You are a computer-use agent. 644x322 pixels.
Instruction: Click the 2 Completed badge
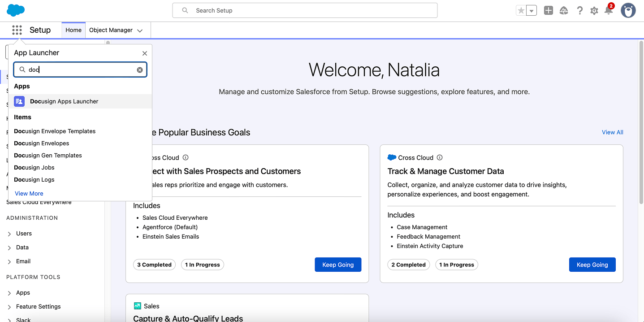(409, 265)
